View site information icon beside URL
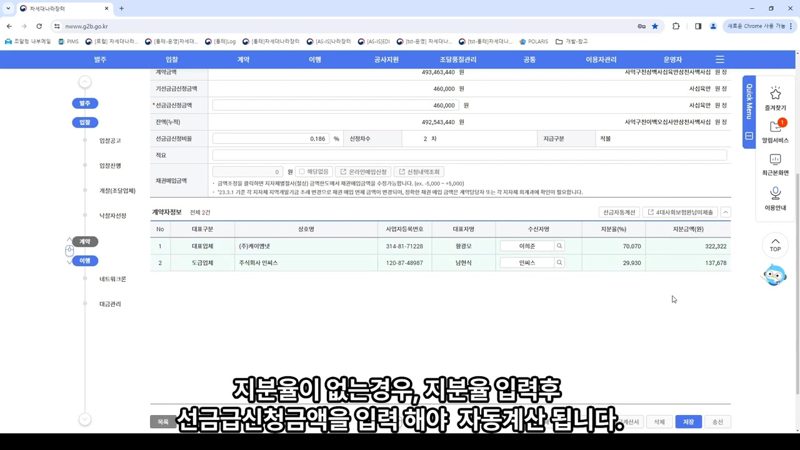 tap(57, 26)
